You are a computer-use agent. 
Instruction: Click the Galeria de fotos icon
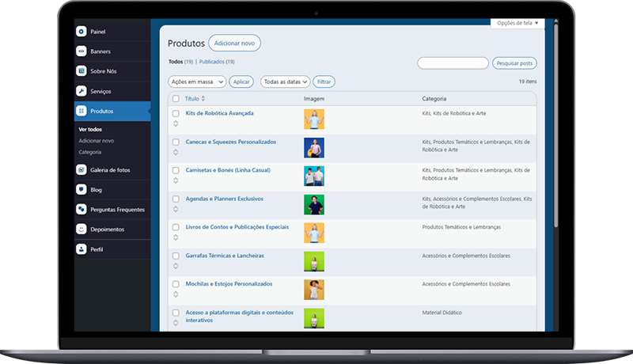coord(81,169)
